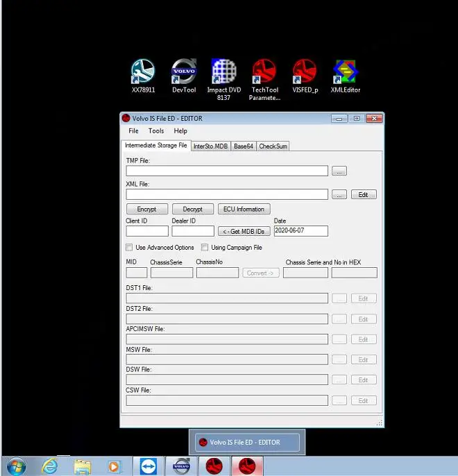Launch the Volvo DevTool desktop icon
This screenshot has height=476, width=458.
coord(184,76)
